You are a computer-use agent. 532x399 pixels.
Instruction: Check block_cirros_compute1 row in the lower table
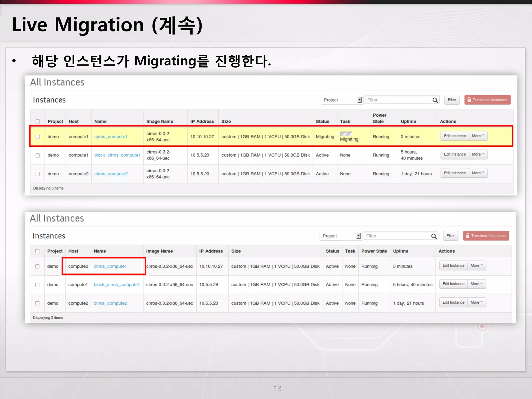pos(37,285)
